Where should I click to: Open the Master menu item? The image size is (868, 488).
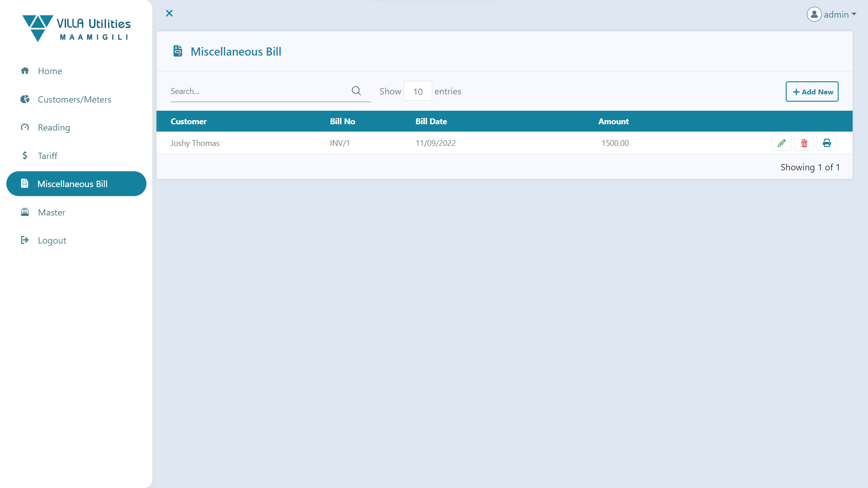(x=51, y=212)
